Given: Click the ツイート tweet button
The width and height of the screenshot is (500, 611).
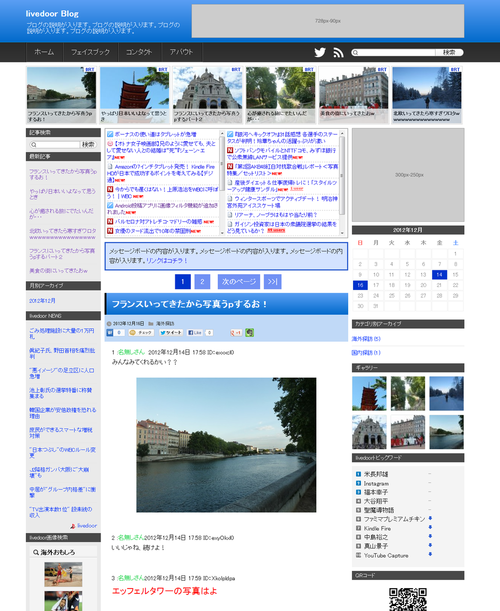Looking at the screenshot, I should (171, 332).
